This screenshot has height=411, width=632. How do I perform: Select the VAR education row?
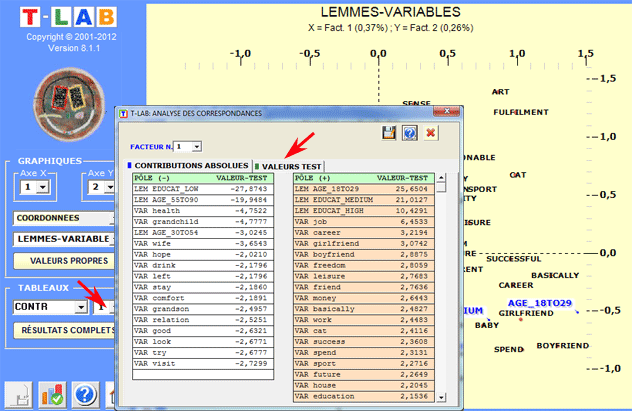(x=364, y=396)
